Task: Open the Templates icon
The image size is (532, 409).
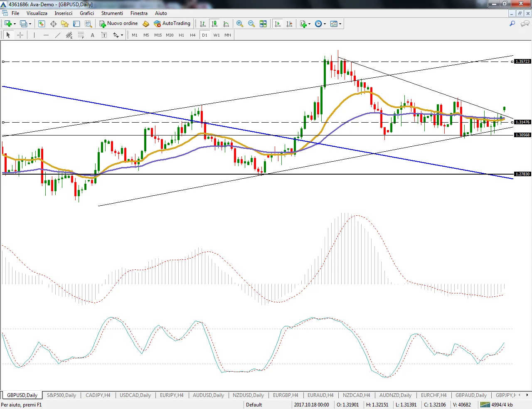Action: (334, 24)
